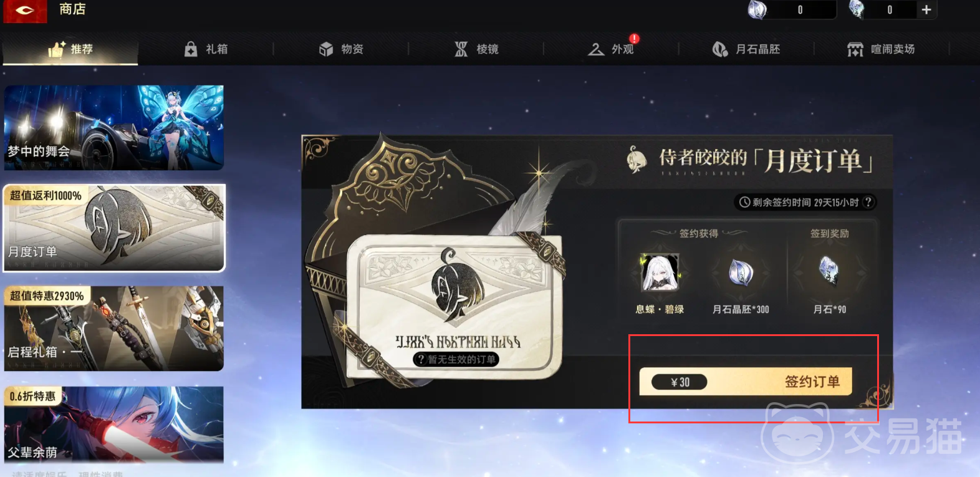Open the 喧闹卖场 market tab
The height and width of the screenshot is (477, 980).
click(881, 49)
